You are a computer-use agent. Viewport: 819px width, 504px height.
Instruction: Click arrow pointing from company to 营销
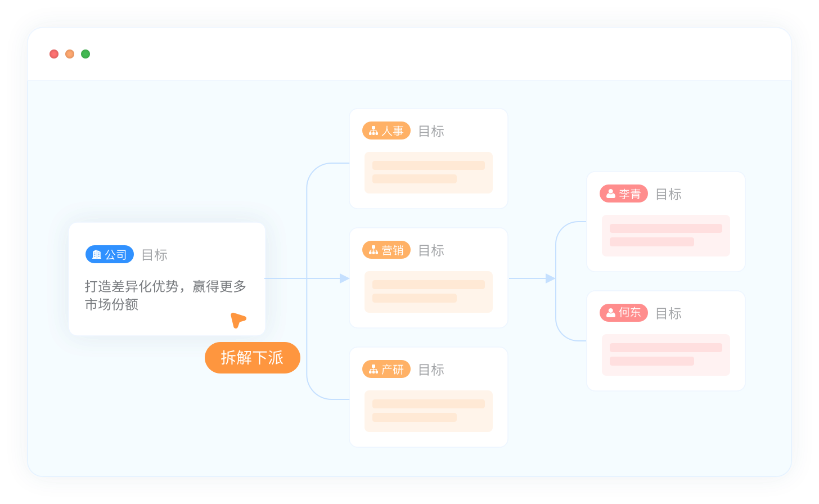pyautogui.click(x=344, y=278)
